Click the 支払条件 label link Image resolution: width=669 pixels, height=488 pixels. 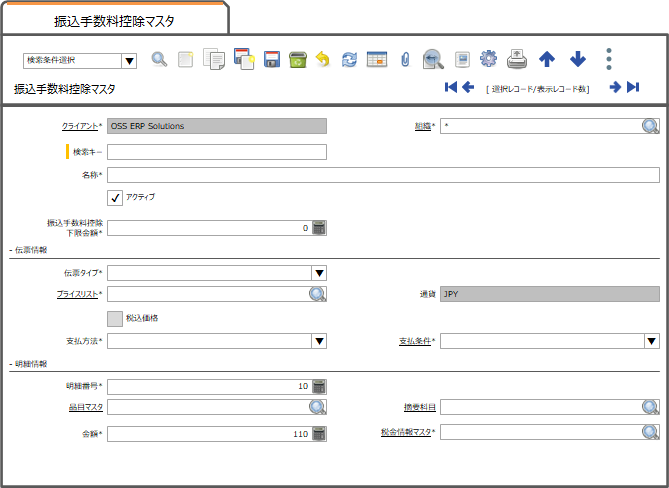click(415, 341)
